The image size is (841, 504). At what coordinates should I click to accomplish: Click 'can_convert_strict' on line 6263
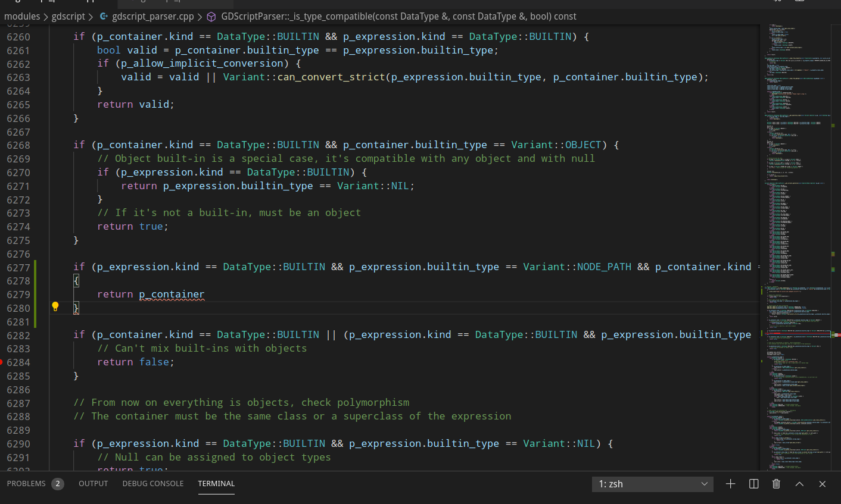[x=331, y=77]
